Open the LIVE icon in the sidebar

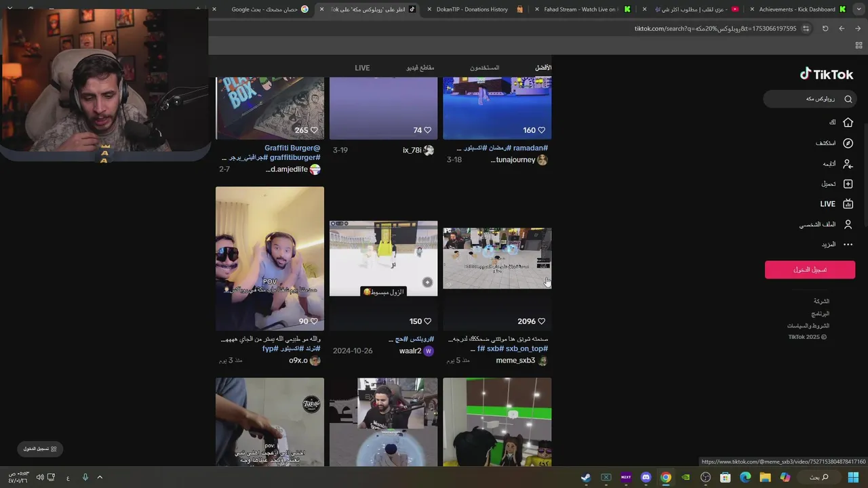point(848,204)
